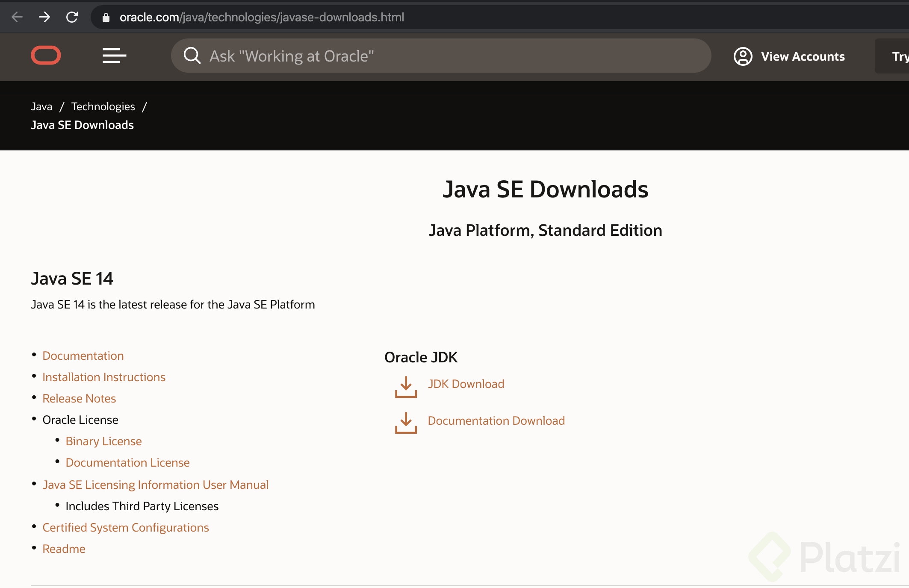Open the Release Notes link
909x588 pixels.
coord(79,398)
